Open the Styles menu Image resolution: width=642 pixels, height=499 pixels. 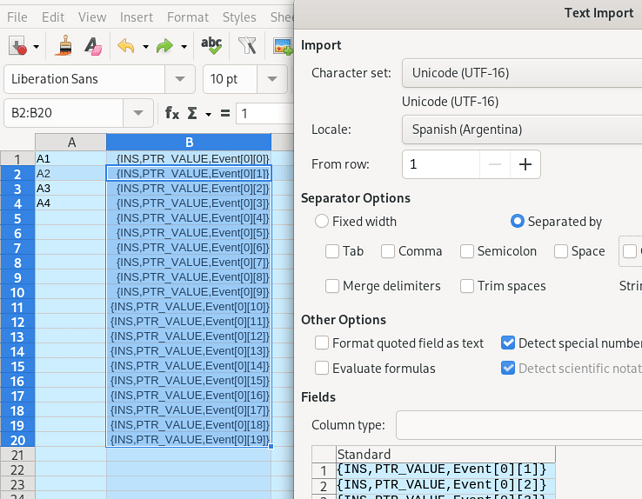[239, 17]
